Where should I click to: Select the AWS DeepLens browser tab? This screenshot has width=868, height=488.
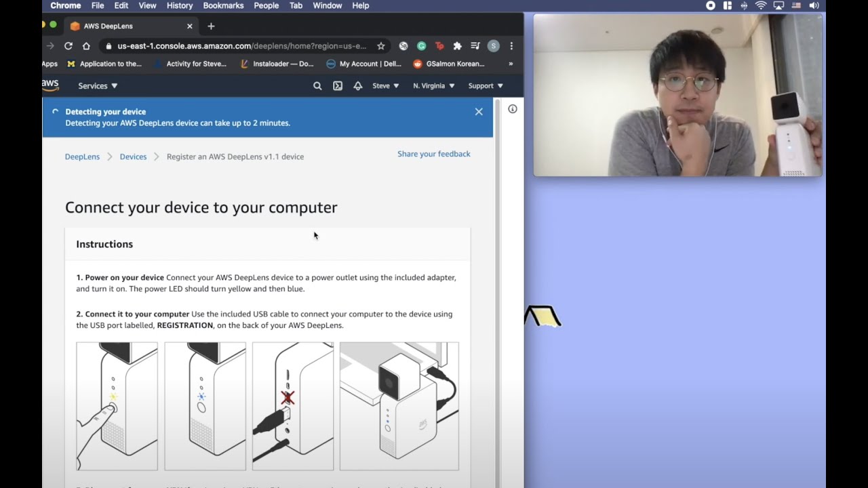click(x=131, y=26)
